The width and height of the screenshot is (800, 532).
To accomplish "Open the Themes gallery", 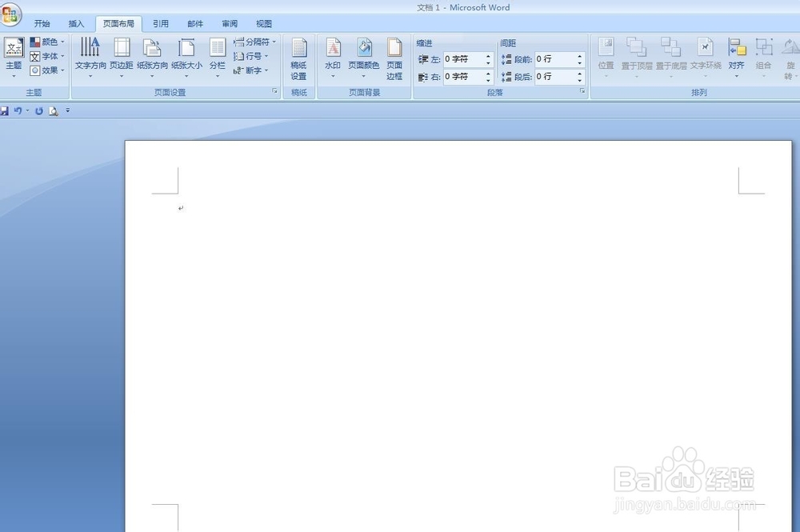I will pos(14,56).
